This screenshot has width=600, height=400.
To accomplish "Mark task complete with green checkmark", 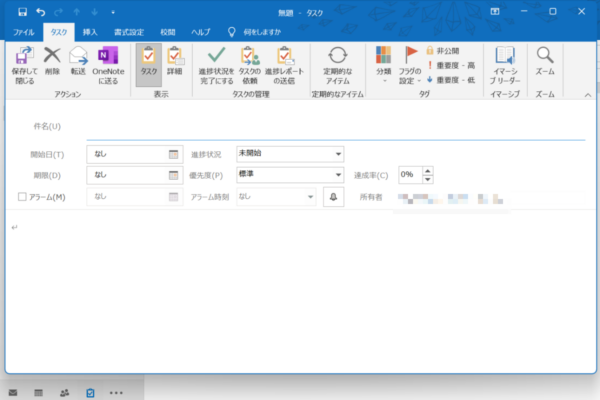I will (216, 65).
